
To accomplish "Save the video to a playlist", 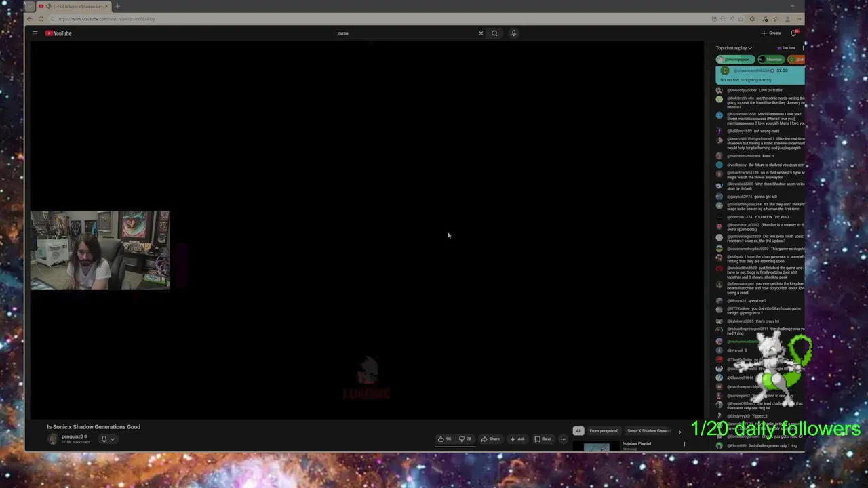I will pyautogui.click(x=542, y=439).
